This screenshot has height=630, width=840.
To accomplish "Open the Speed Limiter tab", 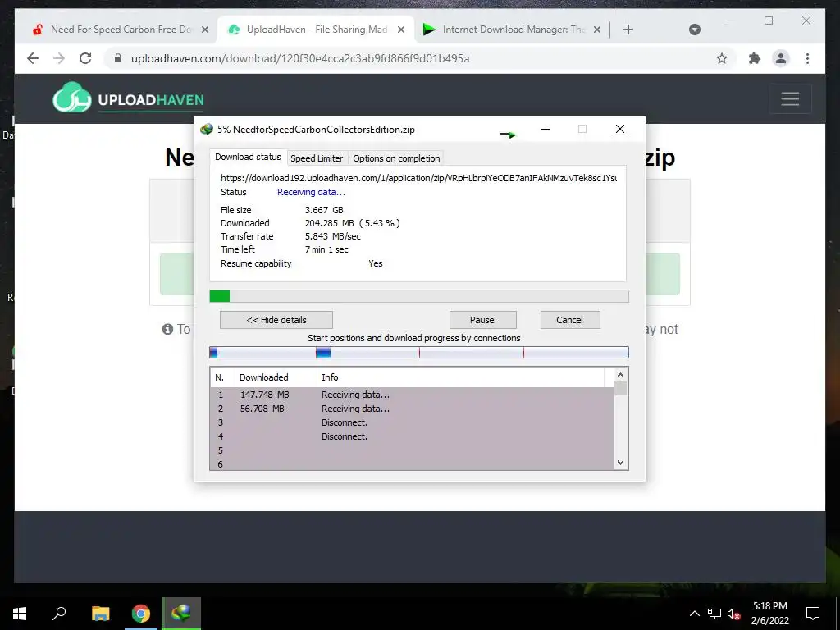I will (x=317, y=158).
